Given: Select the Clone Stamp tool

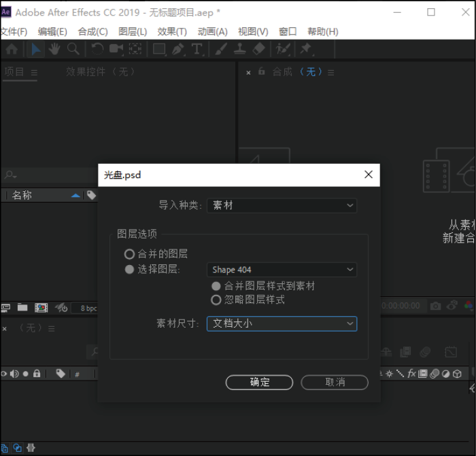Looking at the screenshot, I should click(x=239, y=49).
